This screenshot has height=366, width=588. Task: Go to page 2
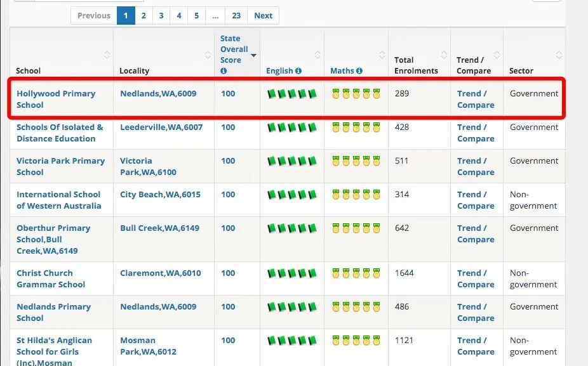coord(144,16)
